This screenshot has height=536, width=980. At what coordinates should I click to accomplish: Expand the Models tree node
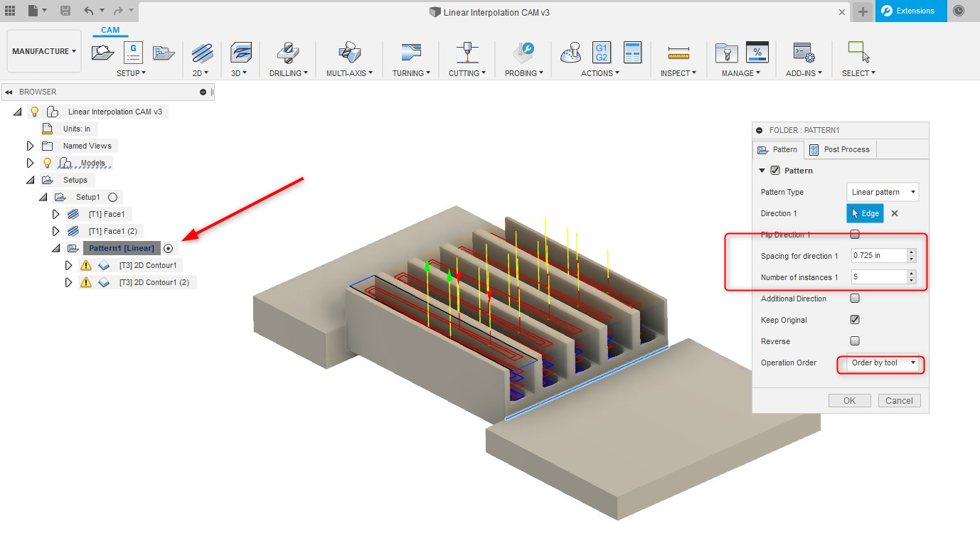30,163
